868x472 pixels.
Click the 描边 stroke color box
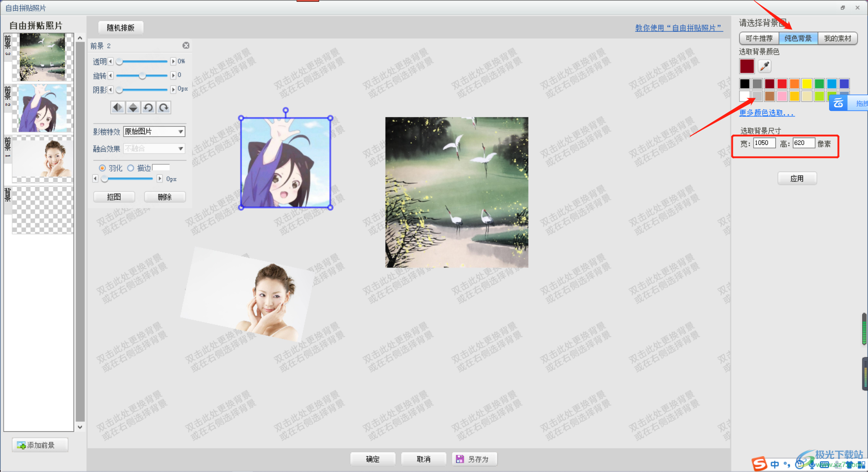161,167
